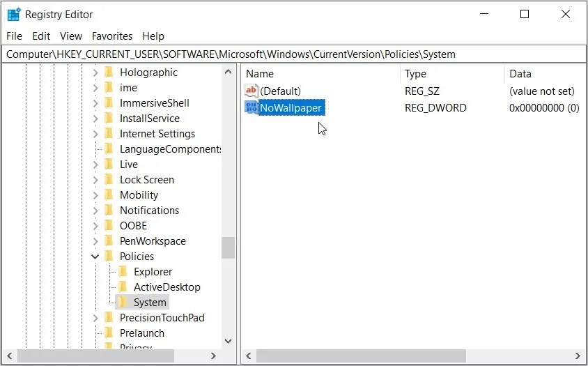Screen dimensions: 588x366
Task: Click the NoWallpaper DWORD value icon
Action: pyautogui.click(x=252, y=107)
